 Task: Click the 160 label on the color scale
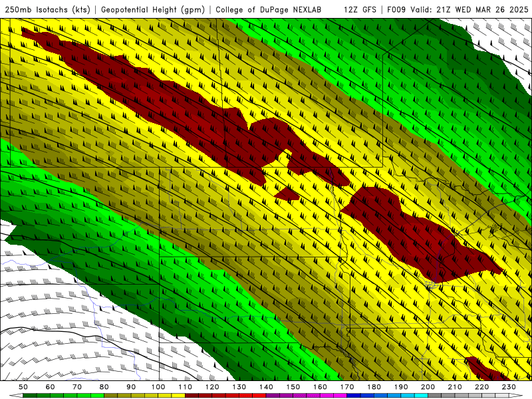tap(320, 387)
